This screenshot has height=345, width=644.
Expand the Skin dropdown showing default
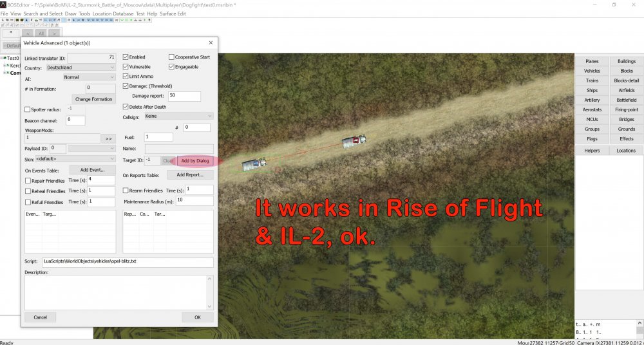coord(75,158)
